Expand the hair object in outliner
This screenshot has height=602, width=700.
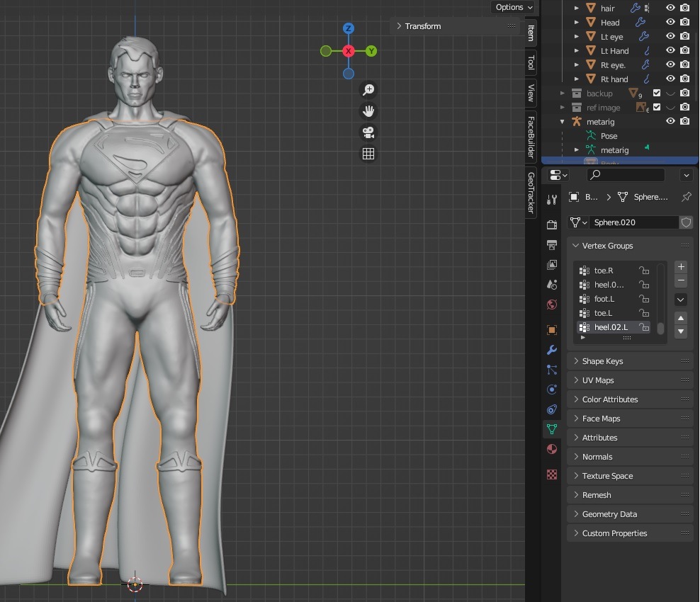[x=577, y=8]
